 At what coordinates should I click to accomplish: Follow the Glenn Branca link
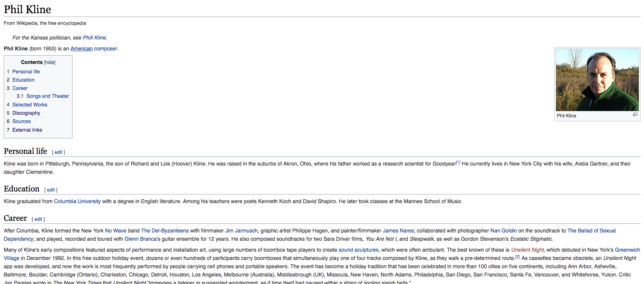coord(141,239)
